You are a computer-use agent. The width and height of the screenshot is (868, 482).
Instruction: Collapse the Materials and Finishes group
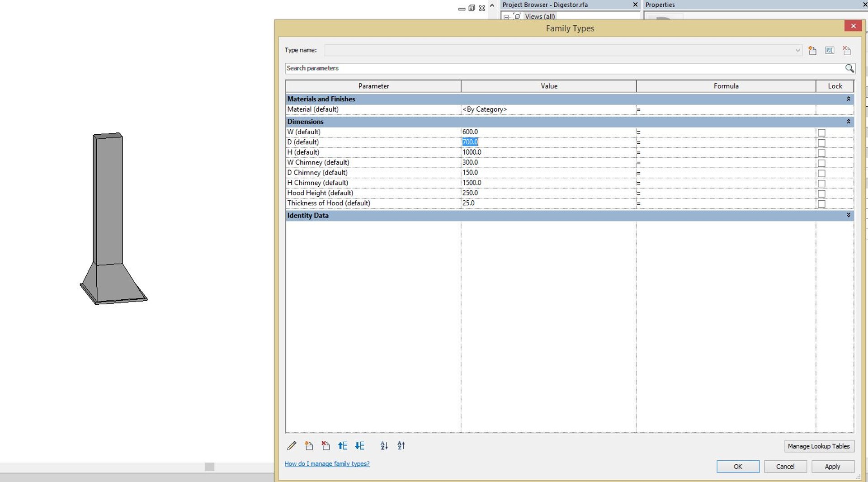(849, 99)
